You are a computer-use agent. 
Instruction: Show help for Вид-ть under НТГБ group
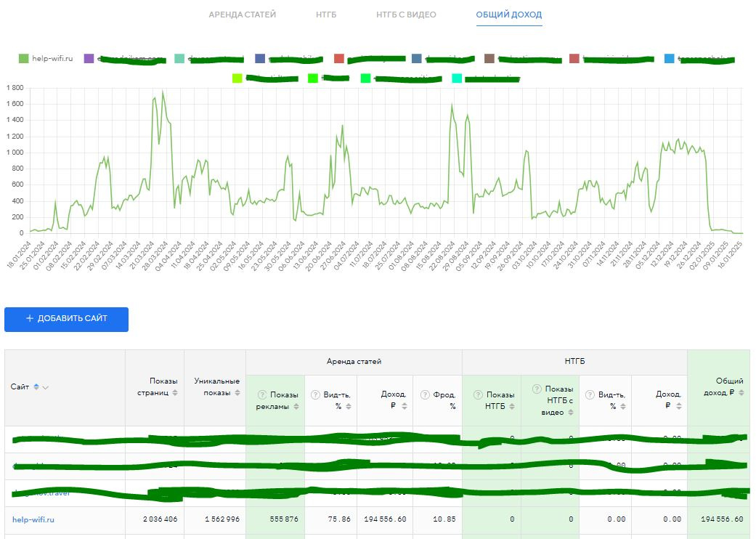pos(590,395)
